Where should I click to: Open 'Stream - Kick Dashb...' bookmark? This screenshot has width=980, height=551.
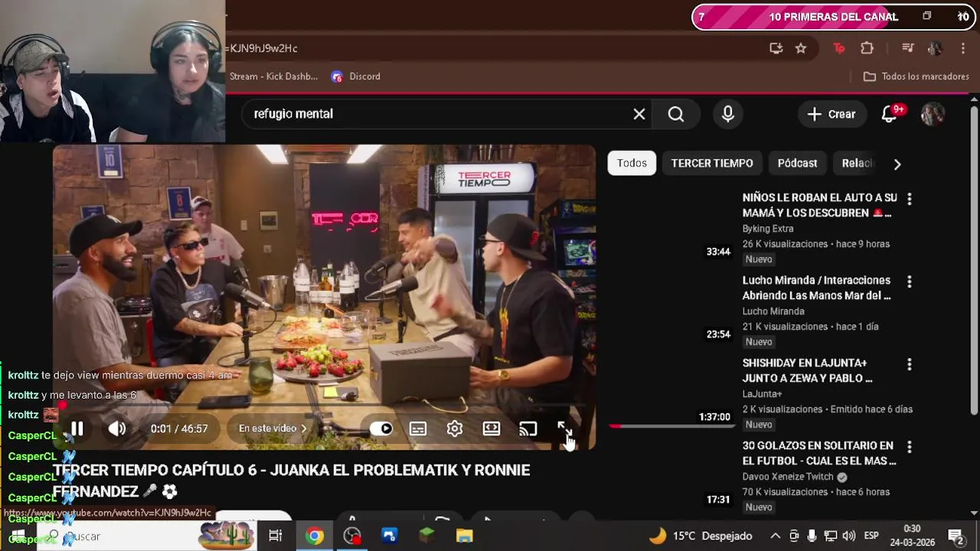tap(273, 77)
